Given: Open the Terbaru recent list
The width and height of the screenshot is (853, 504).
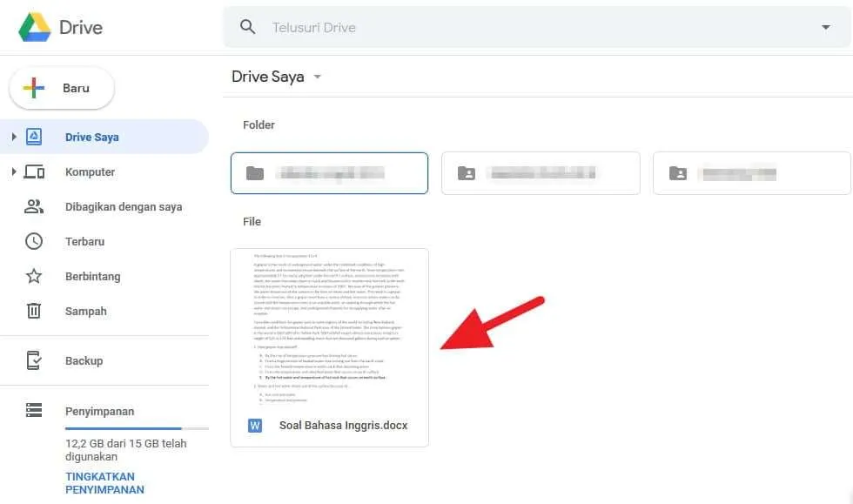Looking at the screenshot, I should (85, 242).
